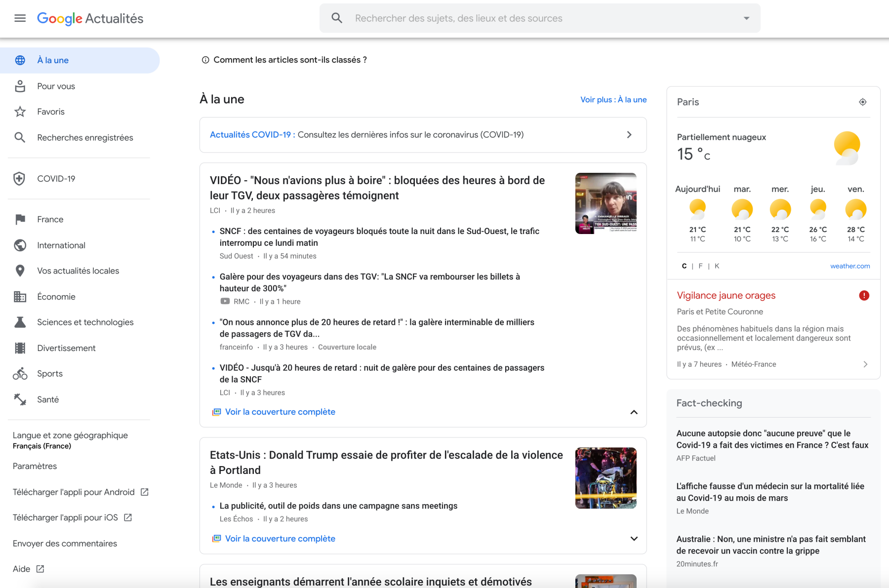Screen dimensions: 889x588
Task: Open Sud Ouest SNCF voyageurs bloqués article
Action: [379, 237]
